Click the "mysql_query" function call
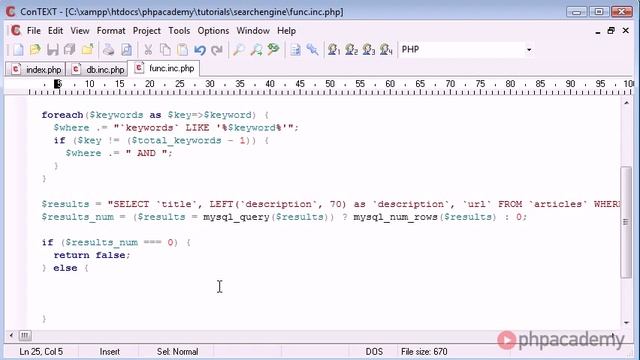The height and width of the screenshot is (360, 640). tap(236, 217)
